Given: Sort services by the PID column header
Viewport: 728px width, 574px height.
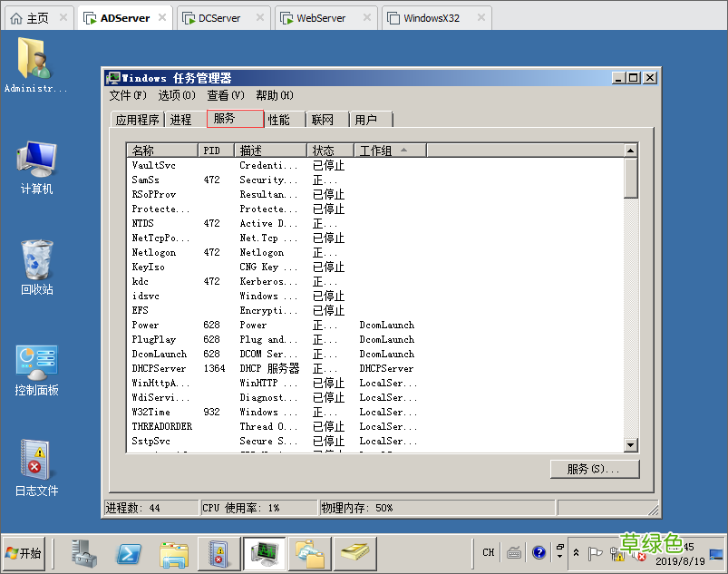Looking at the screenshot, I should click(x=215, y=149).
